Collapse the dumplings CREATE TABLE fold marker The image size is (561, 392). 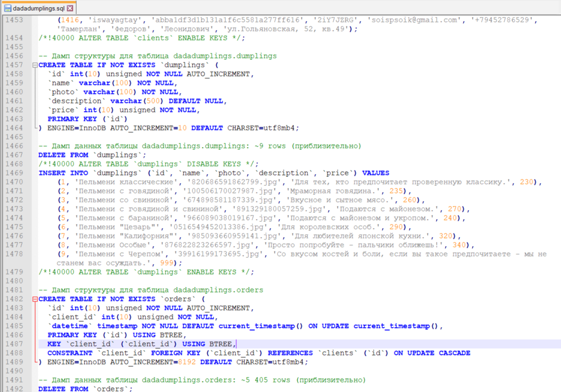(35, 65)
